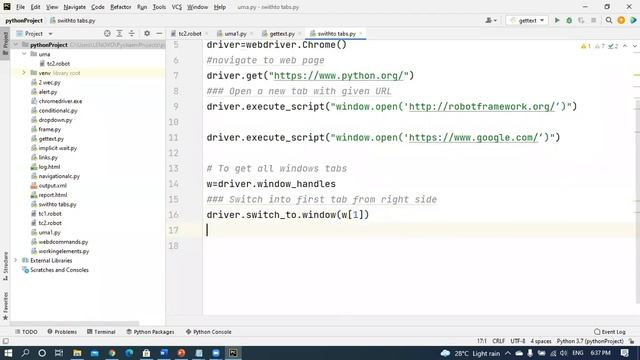Open Search Everywhere magnifier icon

point(609,20)
